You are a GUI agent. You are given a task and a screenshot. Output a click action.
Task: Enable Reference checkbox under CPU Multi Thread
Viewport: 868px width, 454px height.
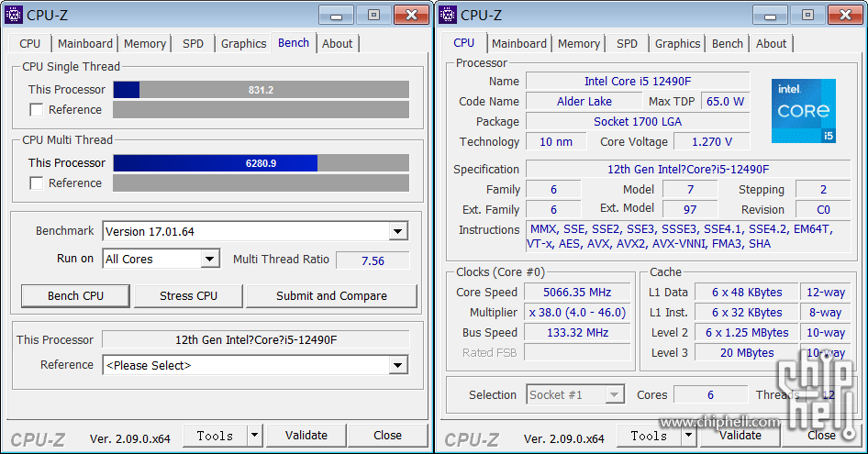tap(37, 183)
